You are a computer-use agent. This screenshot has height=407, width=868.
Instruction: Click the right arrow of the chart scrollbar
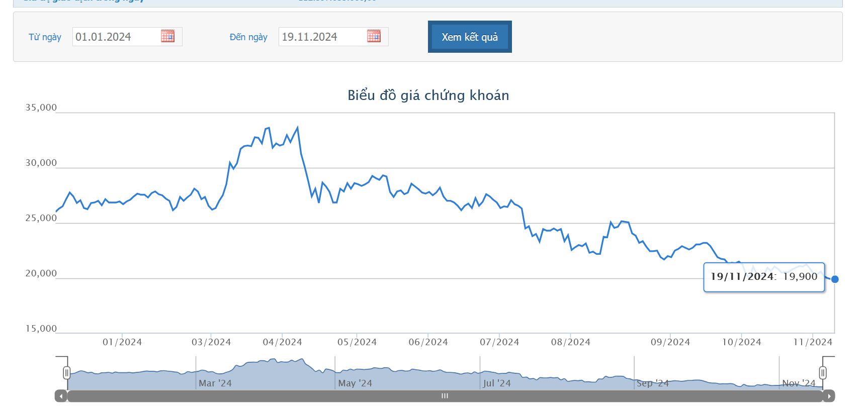click(x=829, y=396)
